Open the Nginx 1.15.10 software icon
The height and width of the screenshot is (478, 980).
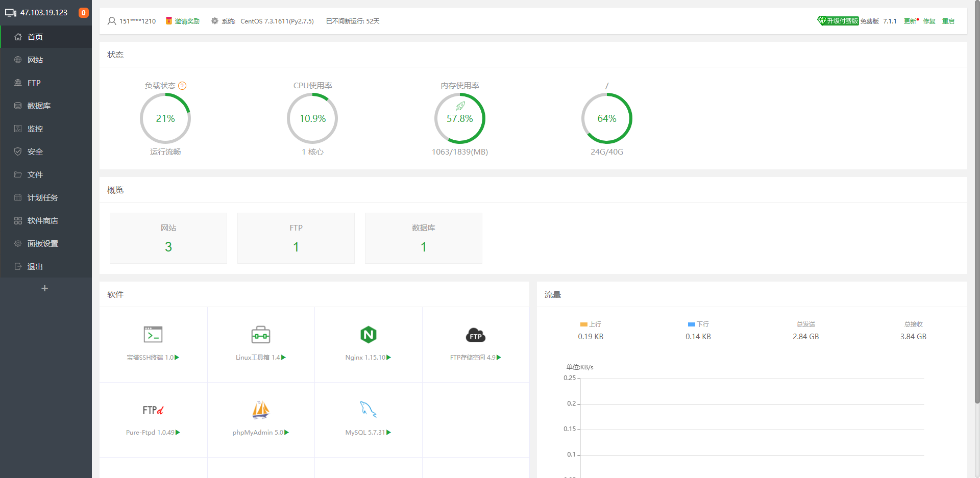pyautogui.click(x=368, y=335)
